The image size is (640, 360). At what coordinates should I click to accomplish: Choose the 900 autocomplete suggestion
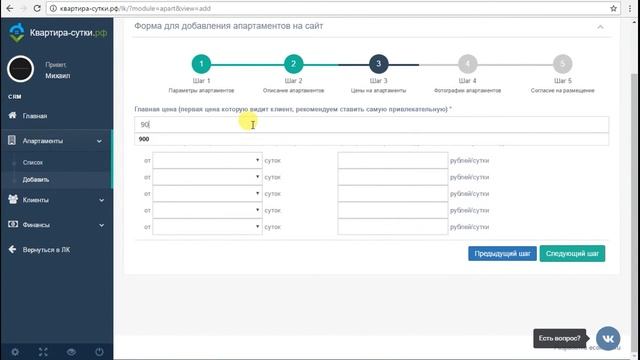coord(371,139)
